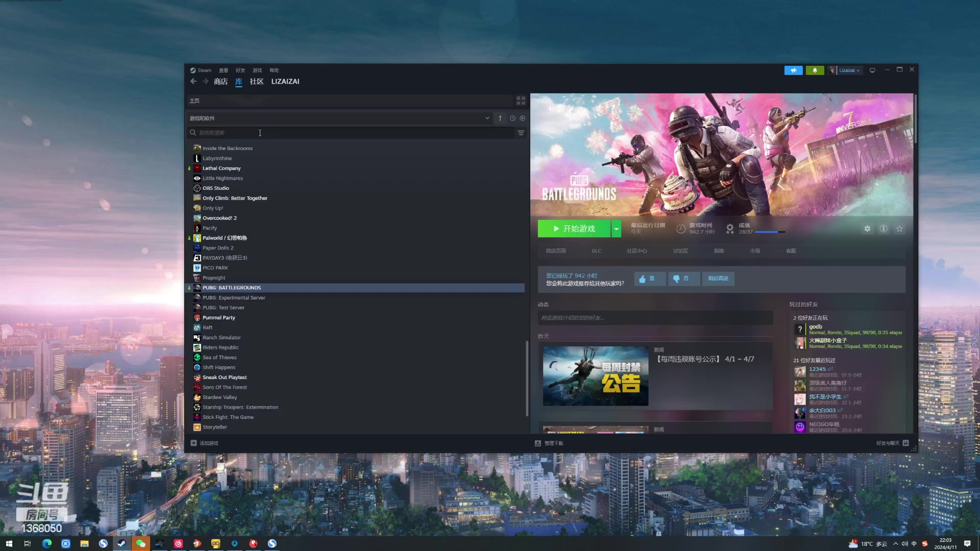The height and width of the screenshot is (551, 980).
Task: Open PUBG game settings gear icon
Action: point(867,229)
